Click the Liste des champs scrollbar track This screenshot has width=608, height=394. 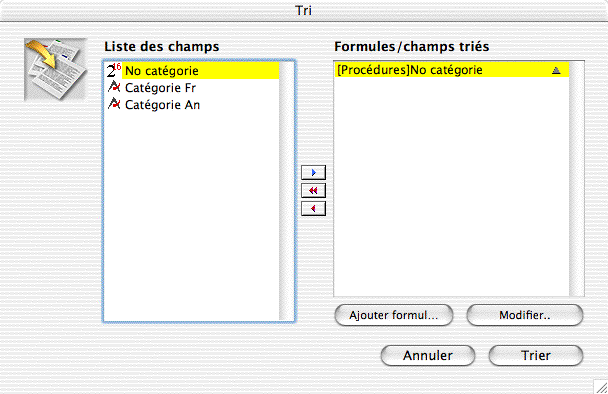287,191
